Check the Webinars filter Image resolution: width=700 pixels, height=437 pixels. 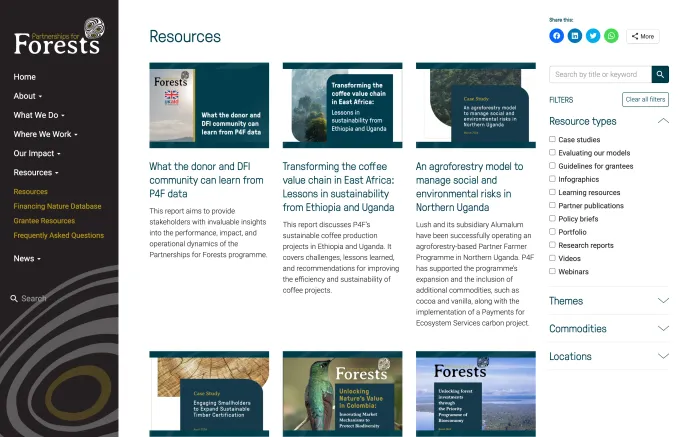pos(552,271)
